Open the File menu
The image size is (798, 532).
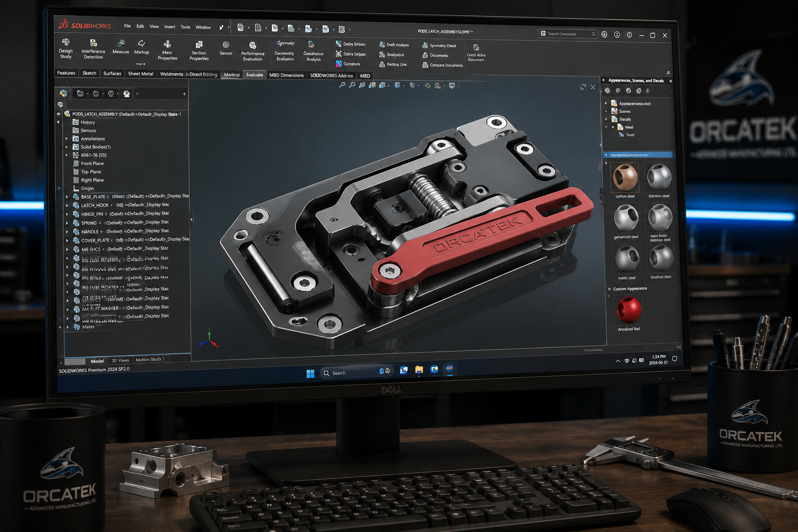pyautogui.click(x=127, y=26)
